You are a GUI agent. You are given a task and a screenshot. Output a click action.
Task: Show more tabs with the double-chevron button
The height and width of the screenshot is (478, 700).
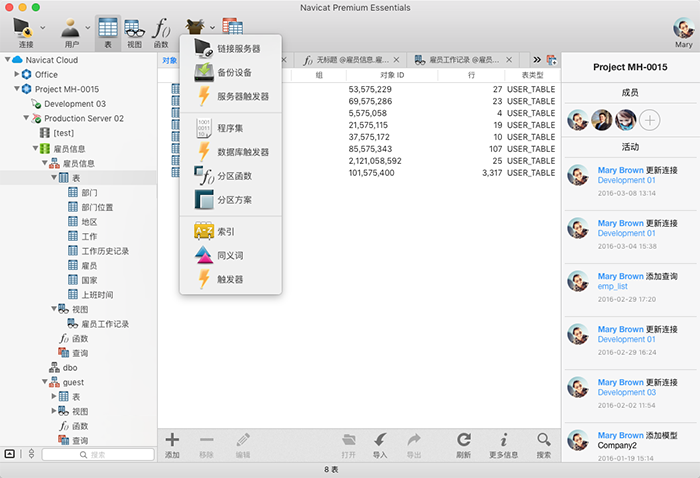coord(537,59)
